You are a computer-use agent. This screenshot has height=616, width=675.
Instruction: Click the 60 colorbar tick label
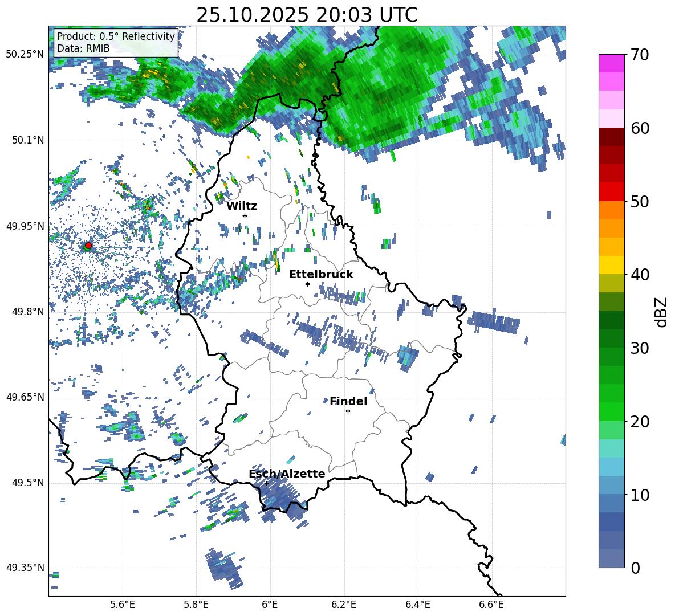[640, 128]
